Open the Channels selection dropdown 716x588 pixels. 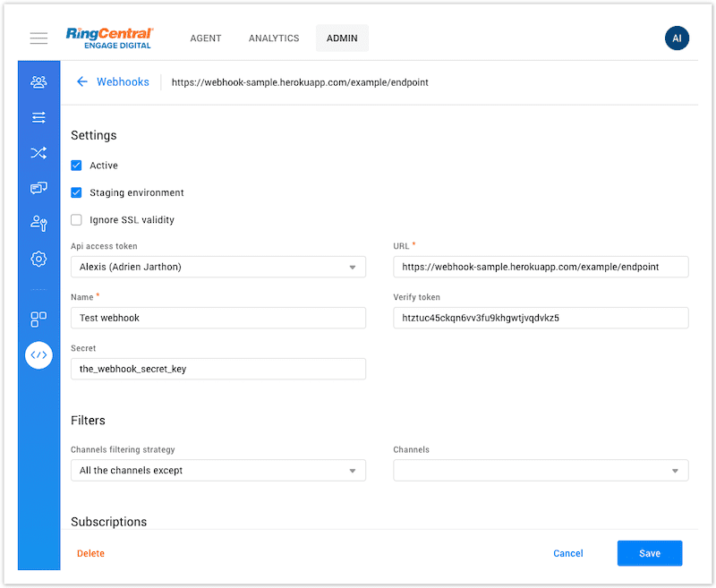(540, 470)
